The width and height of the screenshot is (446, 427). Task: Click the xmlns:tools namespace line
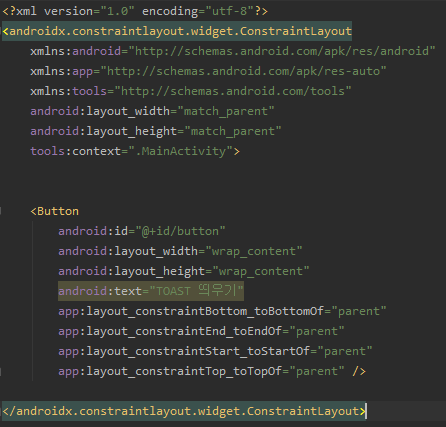[191, 91]
